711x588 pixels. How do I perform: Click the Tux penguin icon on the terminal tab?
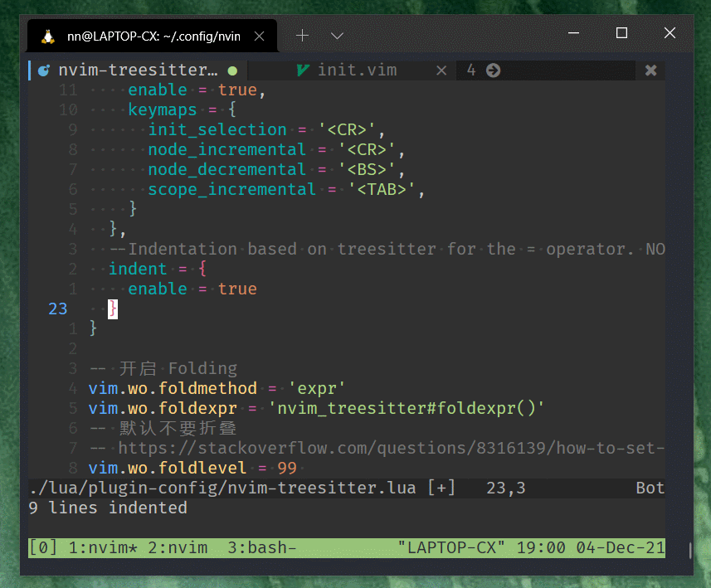pos(46,35)
